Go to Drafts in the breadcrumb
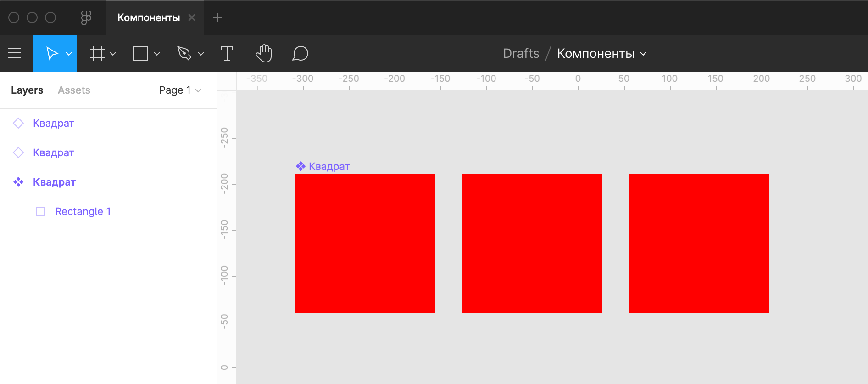Viewport: 868px width, 384px height. click(521, 54)
